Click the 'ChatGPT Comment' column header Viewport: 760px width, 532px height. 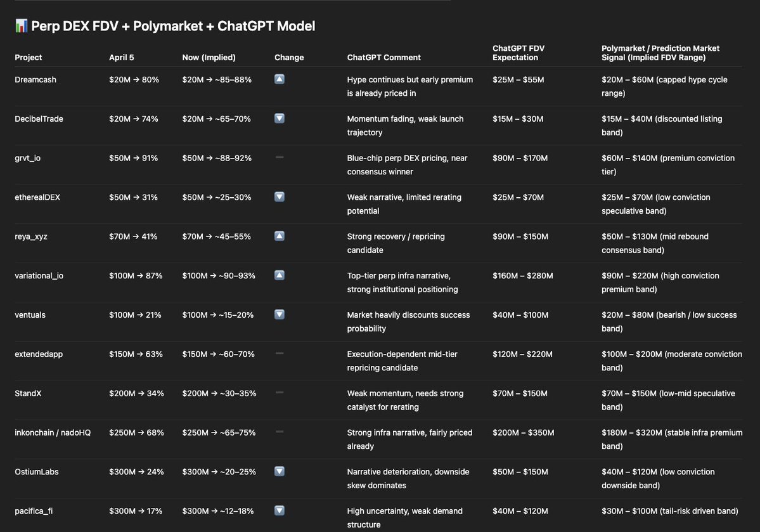[x=384, y=57]
